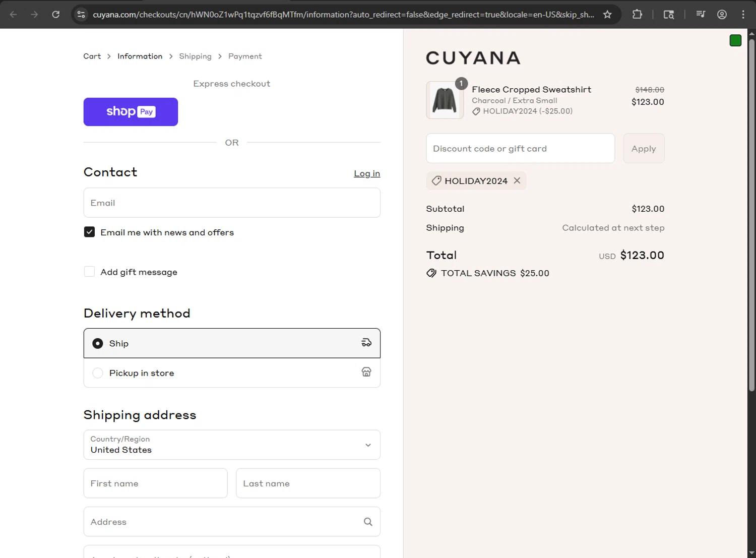Image resolution: width=756 pixels, height=558 pixels.
Task: Click the TOTAL SAVINGS $25.00 text
Action: [495, 273]
